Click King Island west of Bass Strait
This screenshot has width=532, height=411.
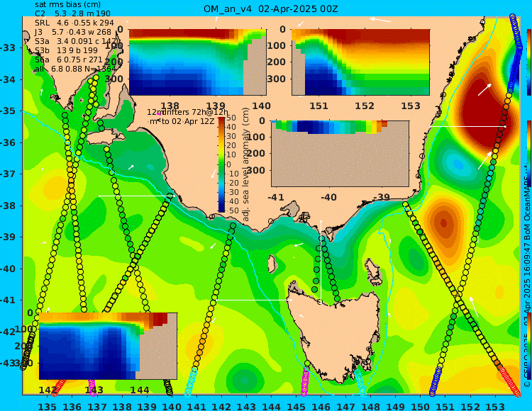pos(272,263)
